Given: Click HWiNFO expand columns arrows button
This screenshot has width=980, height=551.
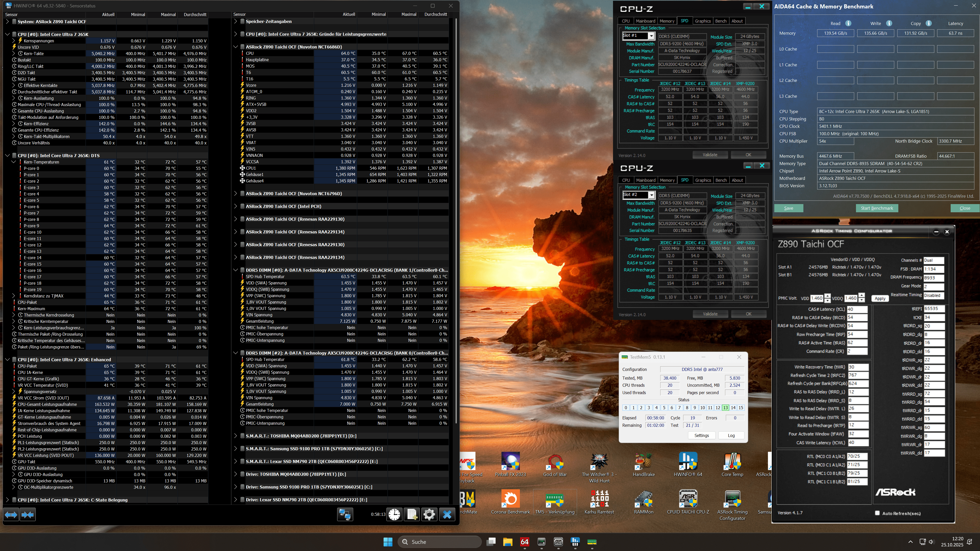Looking at the screenshot, I should pyautogui.click(x=11, y=515).
